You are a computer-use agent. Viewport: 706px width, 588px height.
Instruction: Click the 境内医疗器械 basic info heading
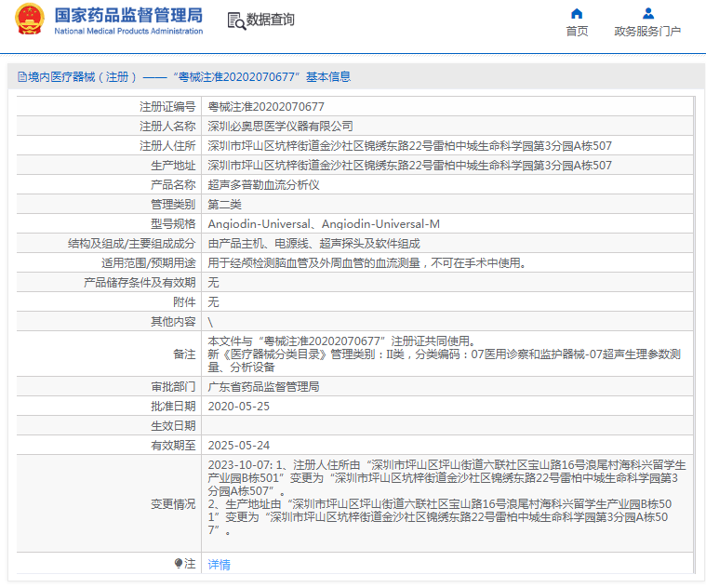pyautogui.click(x=189, y=77)
